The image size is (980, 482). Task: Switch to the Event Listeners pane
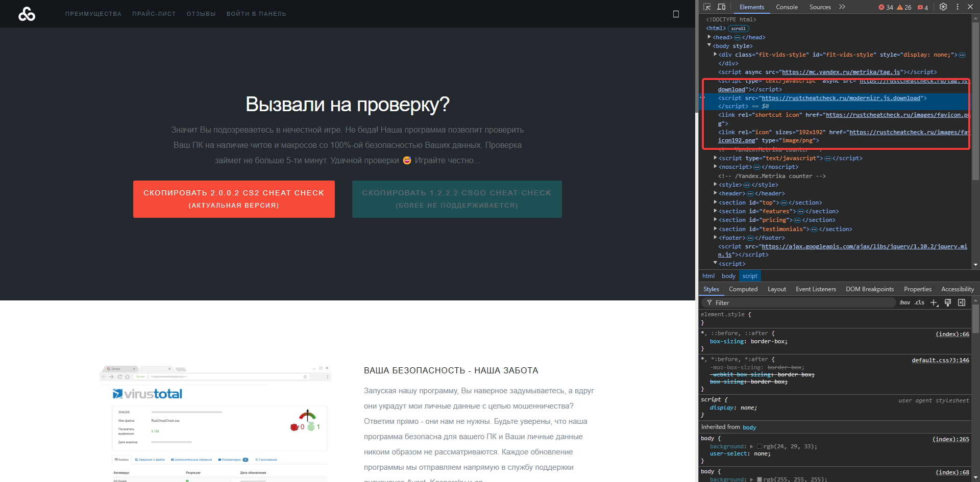click(816, 289)
